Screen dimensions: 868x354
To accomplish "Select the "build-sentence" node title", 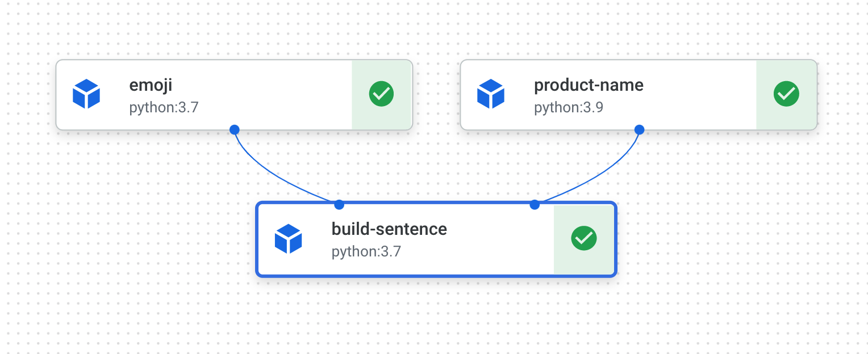I will click(x=389, y=229).
